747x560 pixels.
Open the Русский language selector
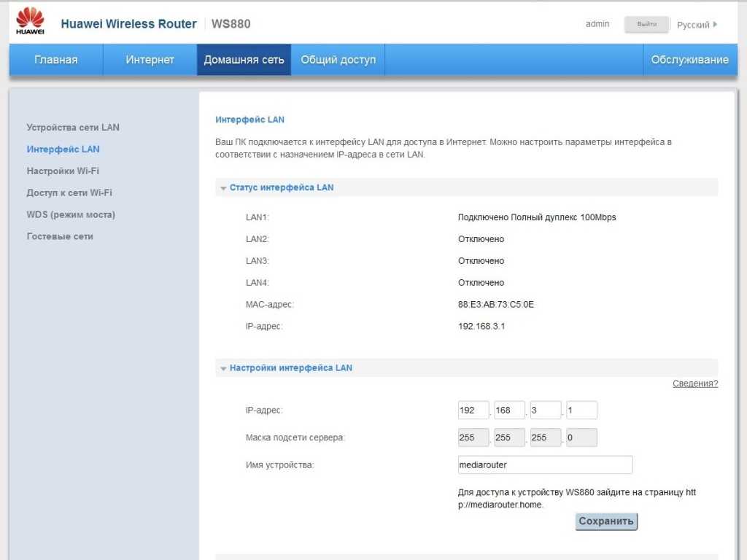(x=697, y=25)
